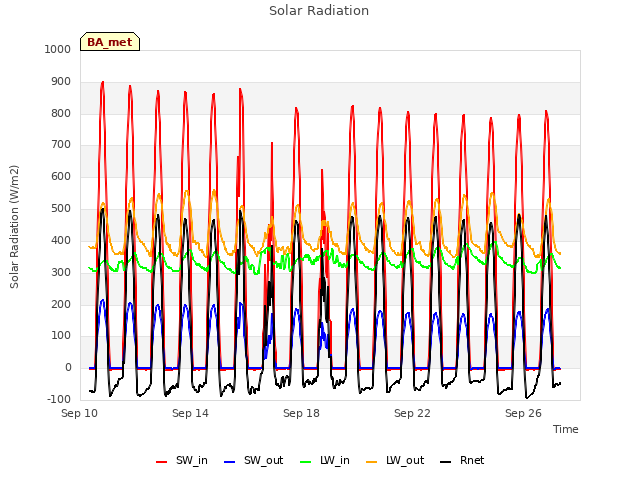Screen dimensions: 640x480
Task: Toggle the SW_out legend label
Action: pyautogui.click(x=263, y=460)
